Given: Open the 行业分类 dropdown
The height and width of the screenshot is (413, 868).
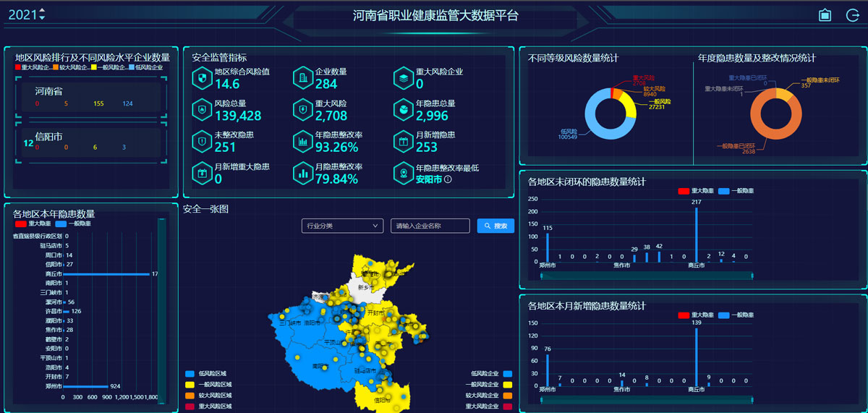Looking at the screenshot, I should click(342, 226).
